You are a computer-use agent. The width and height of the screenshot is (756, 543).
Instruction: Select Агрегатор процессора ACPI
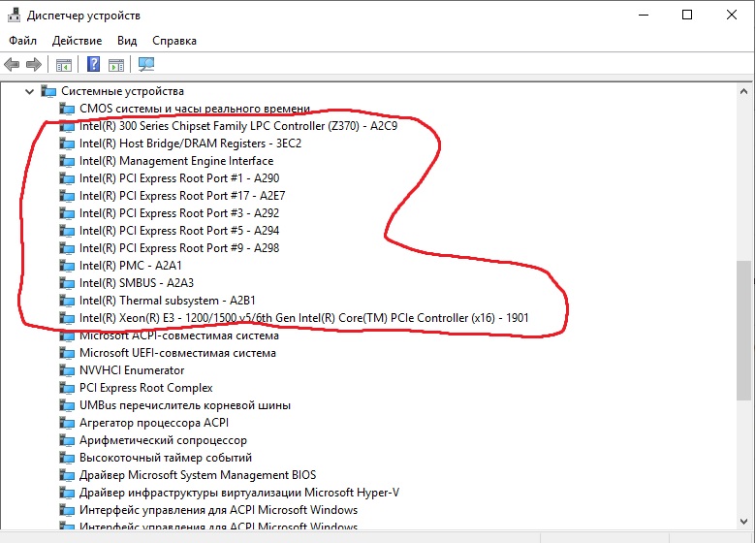point(154,423)
